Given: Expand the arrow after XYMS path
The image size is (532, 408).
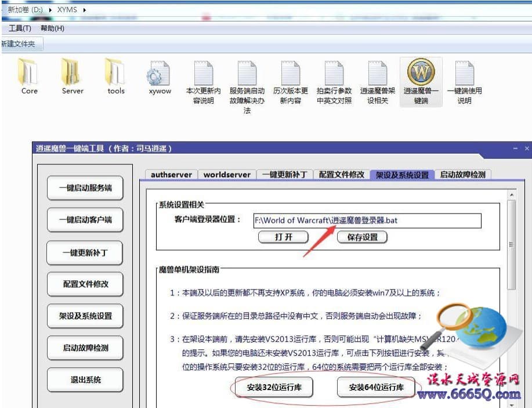Looking at the screenshot, I should coord(84,10).
